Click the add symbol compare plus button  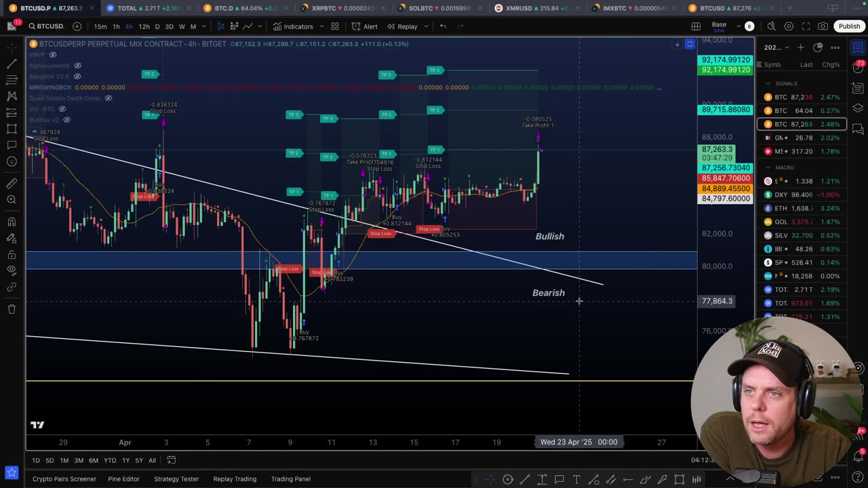click(77, 26)
